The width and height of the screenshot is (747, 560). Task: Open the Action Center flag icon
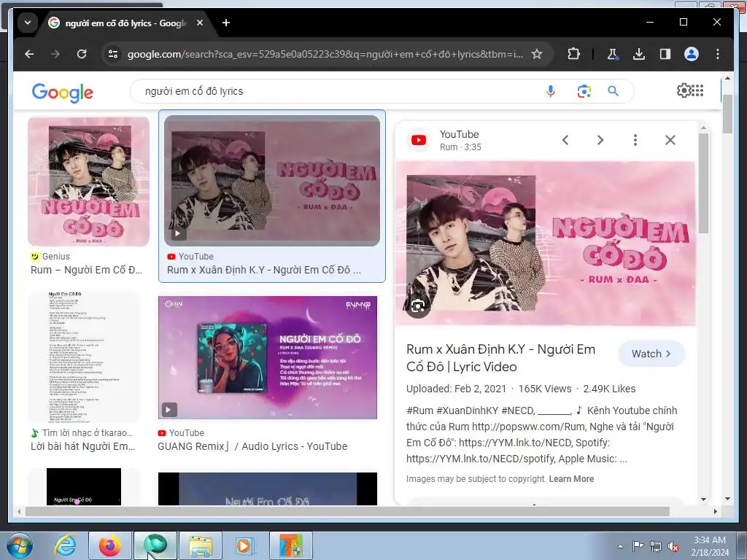point(638,546)
